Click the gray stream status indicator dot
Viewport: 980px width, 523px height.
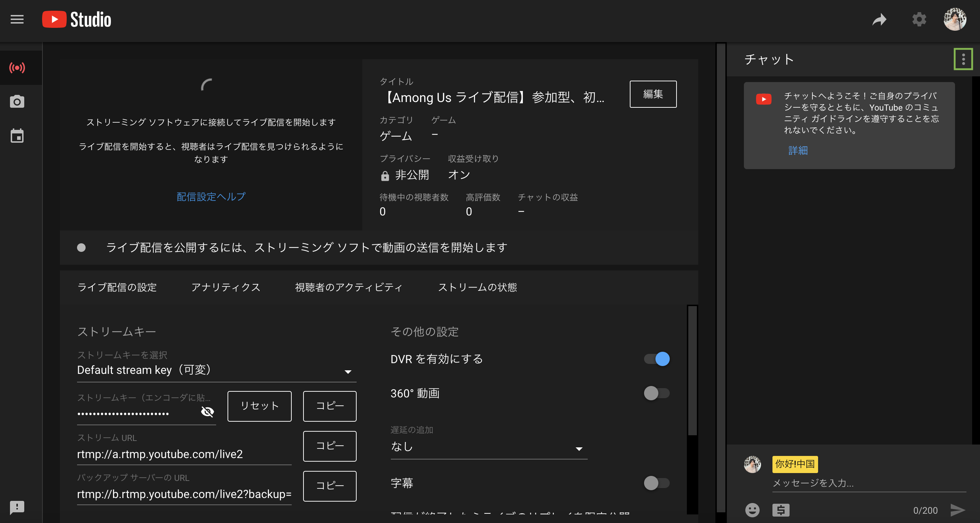(81, 248)
